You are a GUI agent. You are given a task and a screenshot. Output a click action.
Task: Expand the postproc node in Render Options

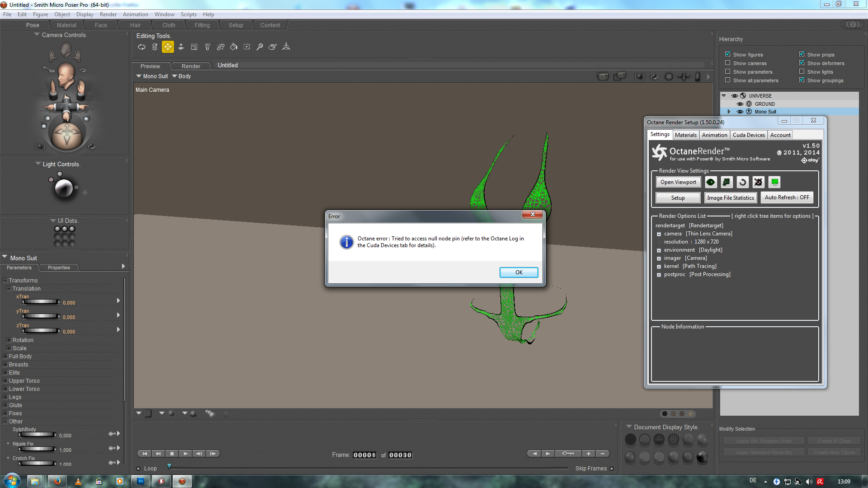[659, 275]
